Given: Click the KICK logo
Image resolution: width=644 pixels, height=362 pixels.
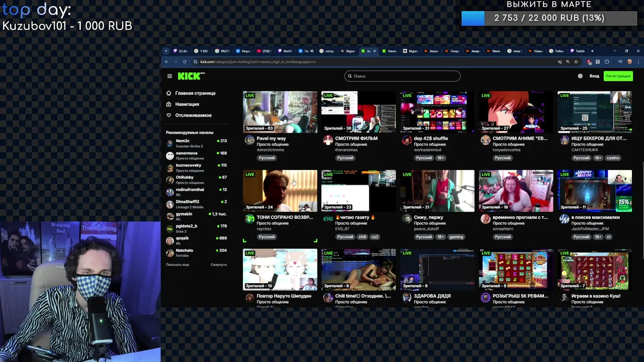Looking at the screenshot, I should click(x=191, y=76).
